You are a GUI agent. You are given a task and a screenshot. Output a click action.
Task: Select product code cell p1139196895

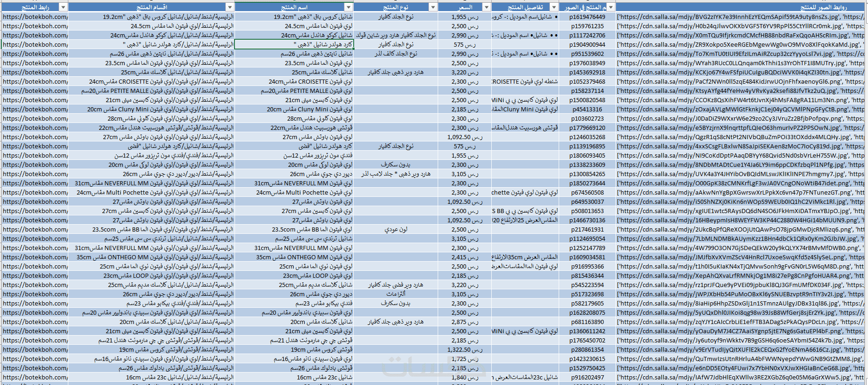pos(587,146)
